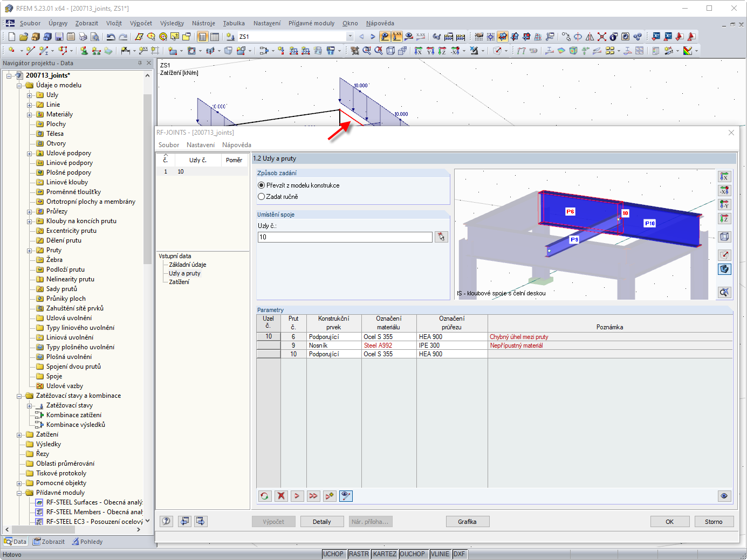The height and width of the screenshot is (560, 747).
Task: Click the Print icon in main toolbar
Action: [83, 37]
